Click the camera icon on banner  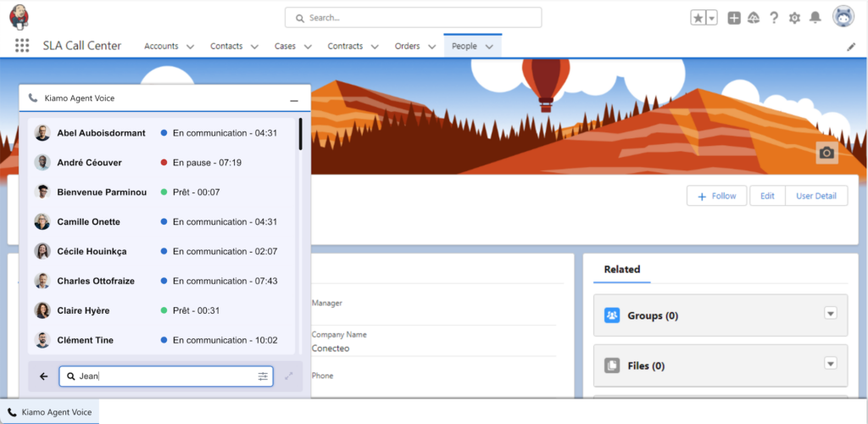tap(826, 153)
